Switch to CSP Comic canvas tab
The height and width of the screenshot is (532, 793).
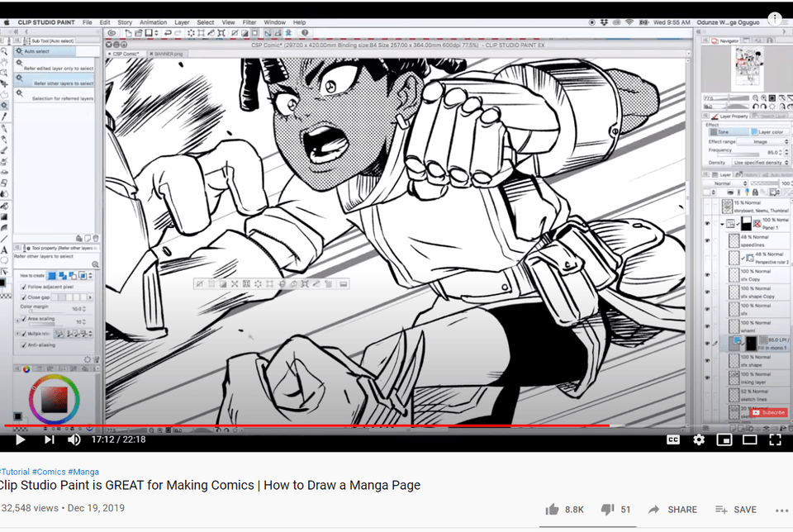(x=125, y=54)
